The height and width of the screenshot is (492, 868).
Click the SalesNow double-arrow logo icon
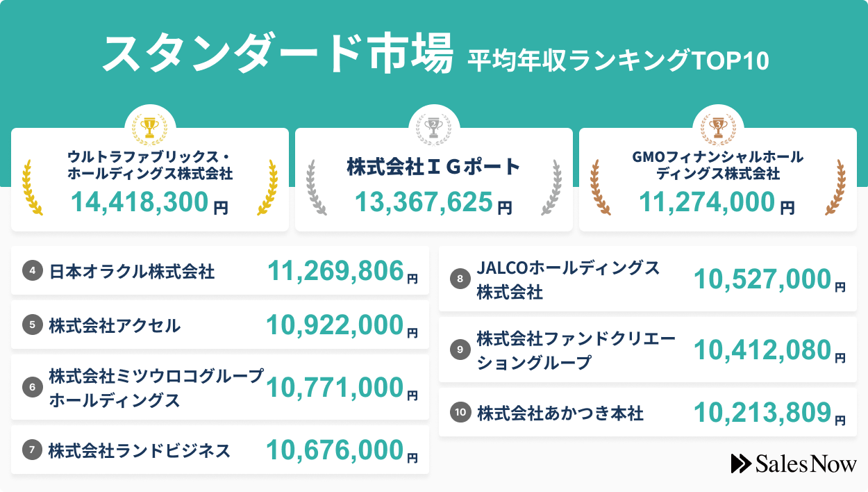pyautogui.click(x=740, y=464)
